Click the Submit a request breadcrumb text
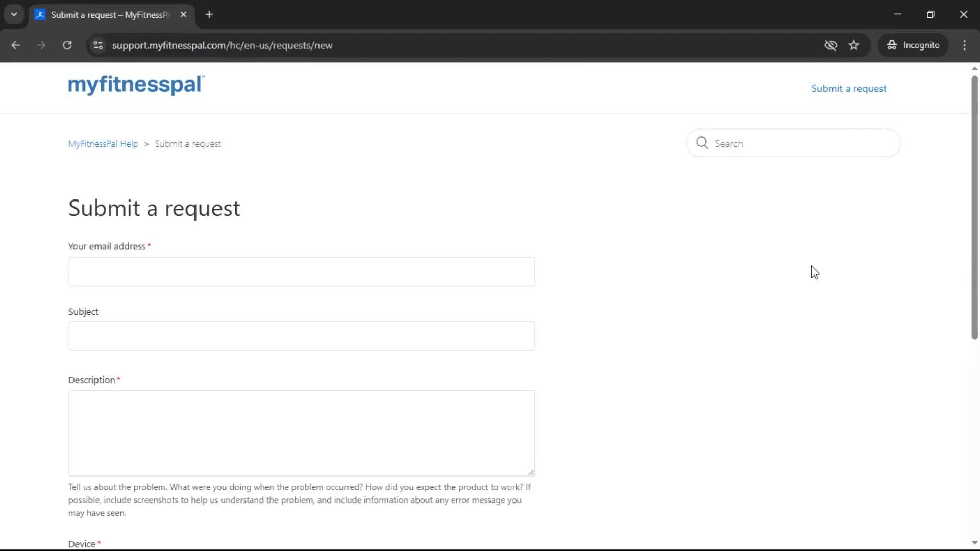 188,144
